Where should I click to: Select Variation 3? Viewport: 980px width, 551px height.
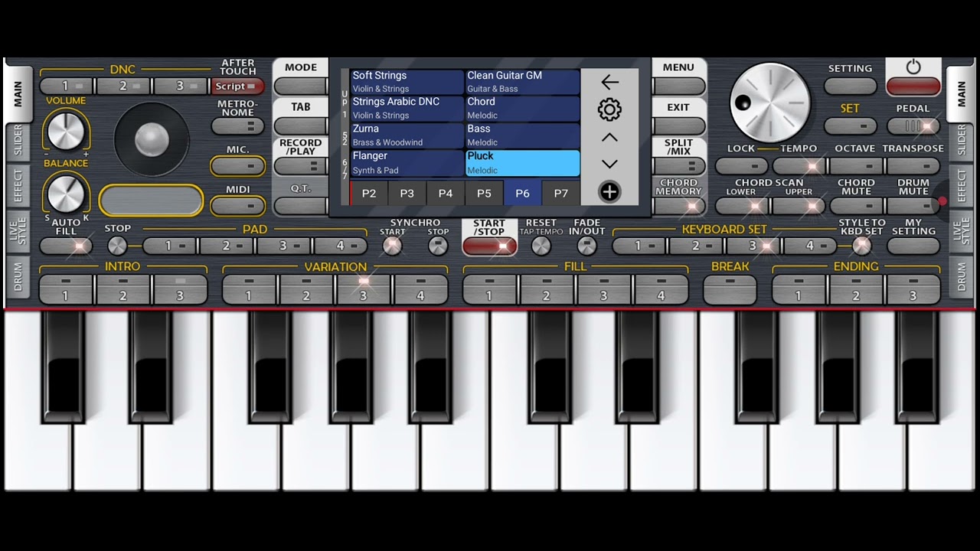click(363, 289)
